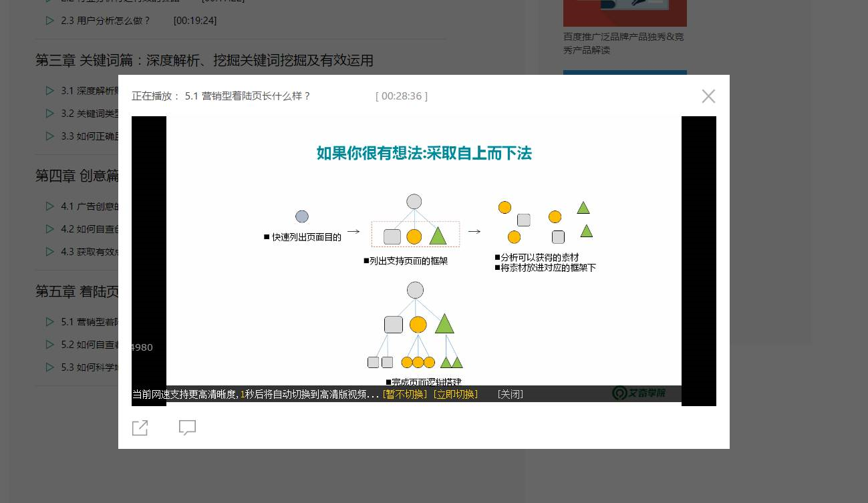
Task: Select the 第三章 关键词篇 chapter heading
Action: (204, 61)
